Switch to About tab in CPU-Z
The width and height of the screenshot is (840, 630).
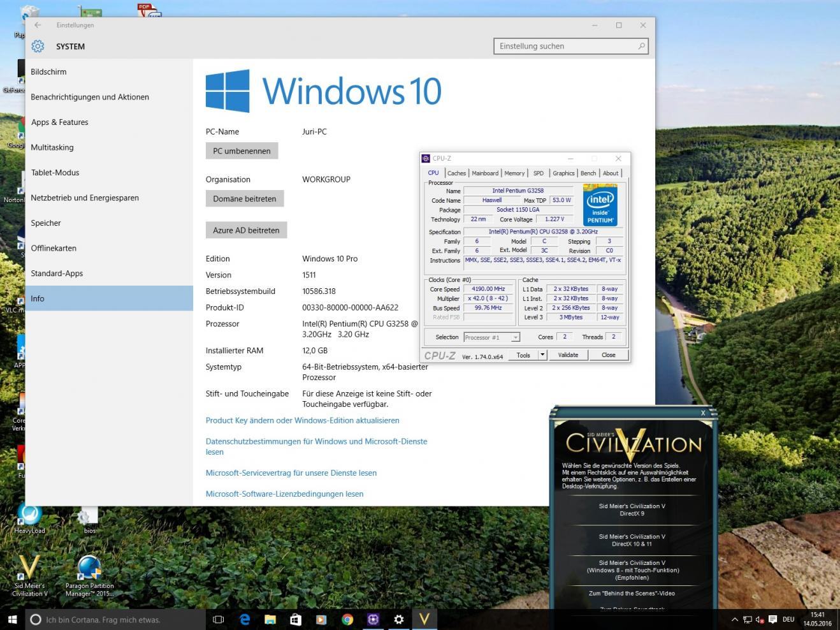(611, 173)
